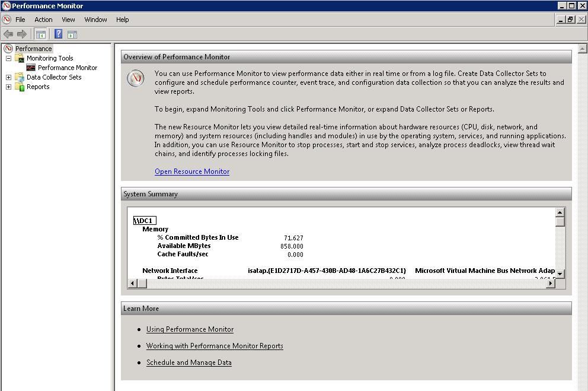Click the Learn More section header
Viewport: 588px width, 391px height.
point(346,309)
